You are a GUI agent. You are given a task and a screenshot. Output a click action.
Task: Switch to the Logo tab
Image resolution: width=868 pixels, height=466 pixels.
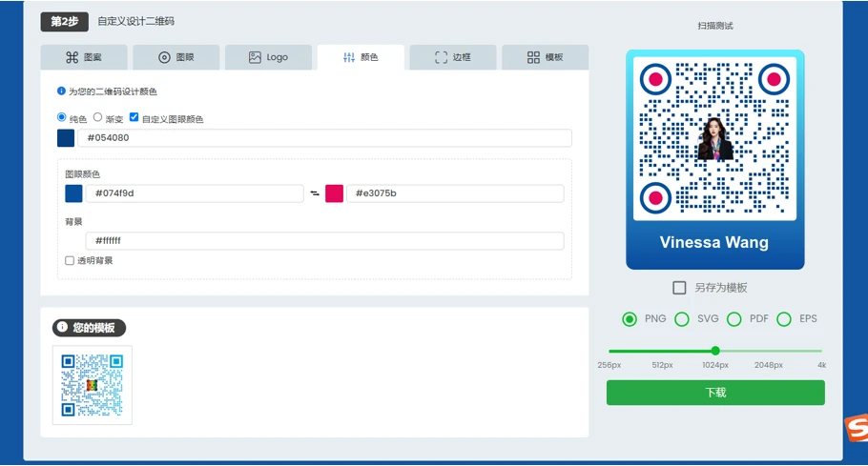point(268,57)
